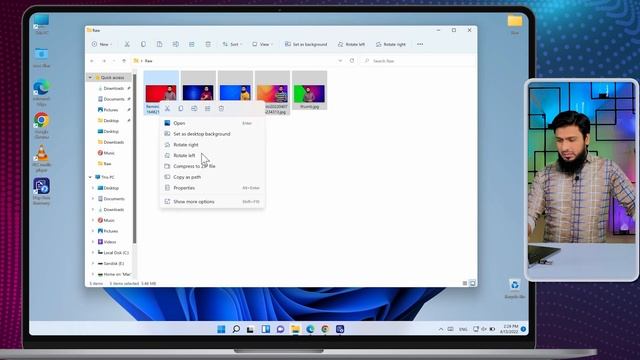Click in the Search Raw field
640x360 pixels.
(418, 61)
